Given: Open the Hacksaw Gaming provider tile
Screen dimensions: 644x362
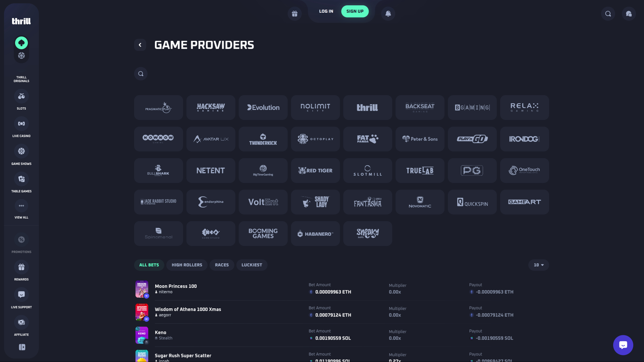Looking at the screenshot, I should point(211,108).
